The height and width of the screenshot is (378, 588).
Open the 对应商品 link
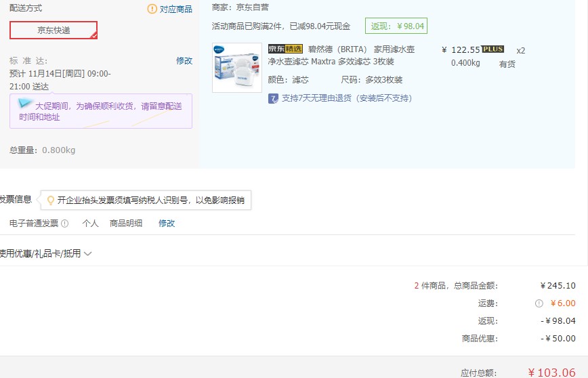pos(176,9)
